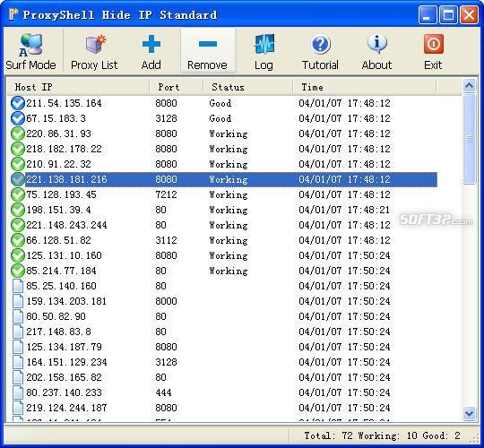The image size is (484, 448).
Task: Select host 125.131.10.160
Action: pyautogui.click(x=64, y=255)
